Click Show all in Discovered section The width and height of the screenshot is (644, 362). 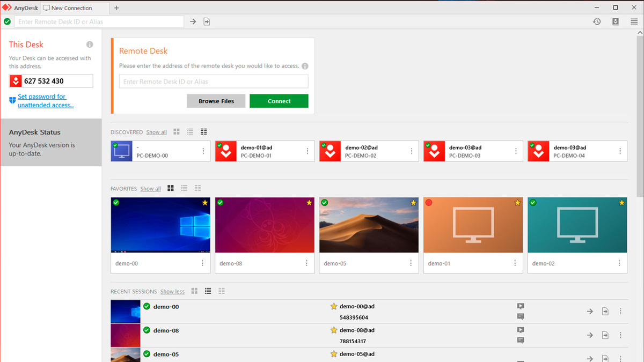(x=157, y=132)
